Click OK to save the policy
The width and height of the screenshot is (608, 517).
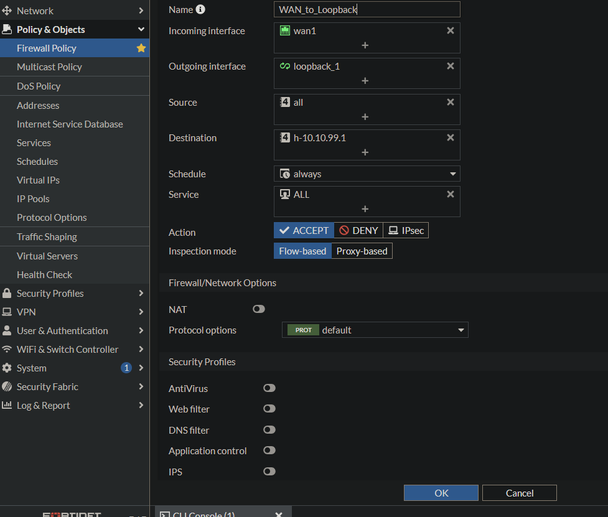click(x=441, y=493)
